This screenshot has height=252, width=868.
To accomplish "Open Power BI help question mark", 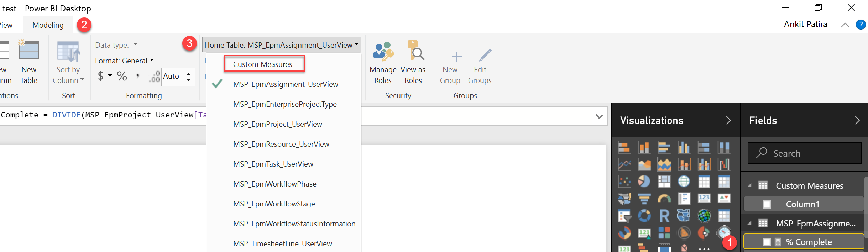I will (861, 25).
